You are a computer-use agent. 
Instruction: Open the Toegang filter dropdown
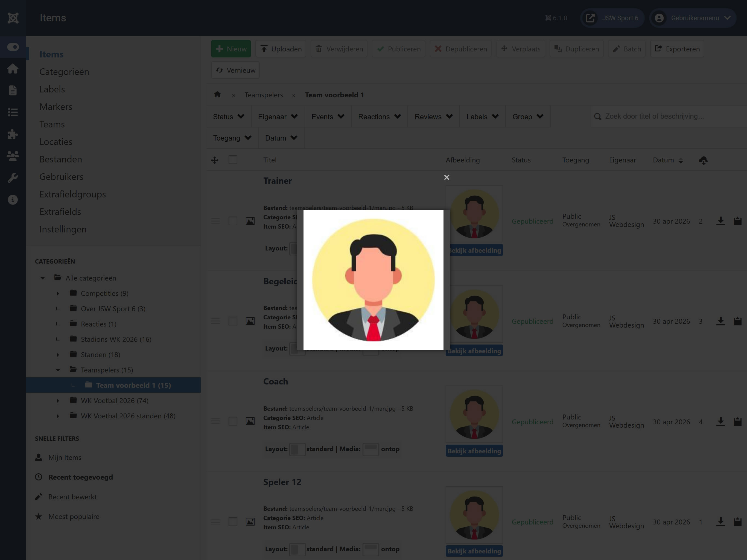coord(232,138)
